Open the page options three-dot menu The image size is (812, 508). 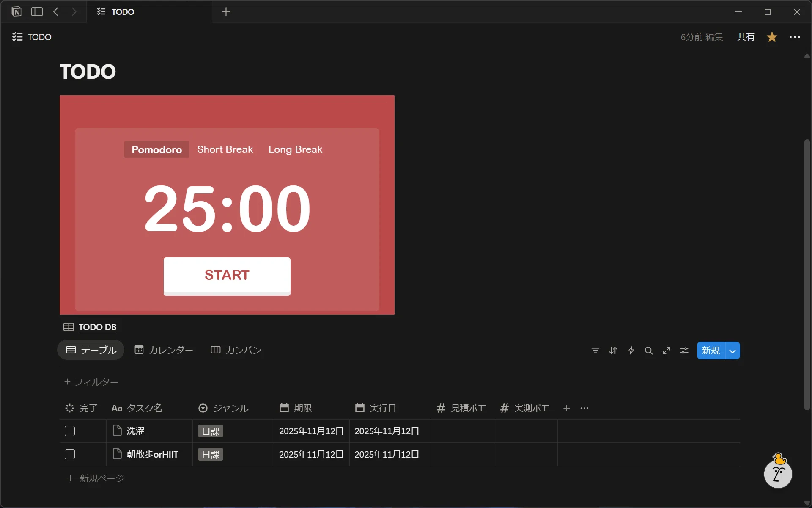click(x=795, y=37)
